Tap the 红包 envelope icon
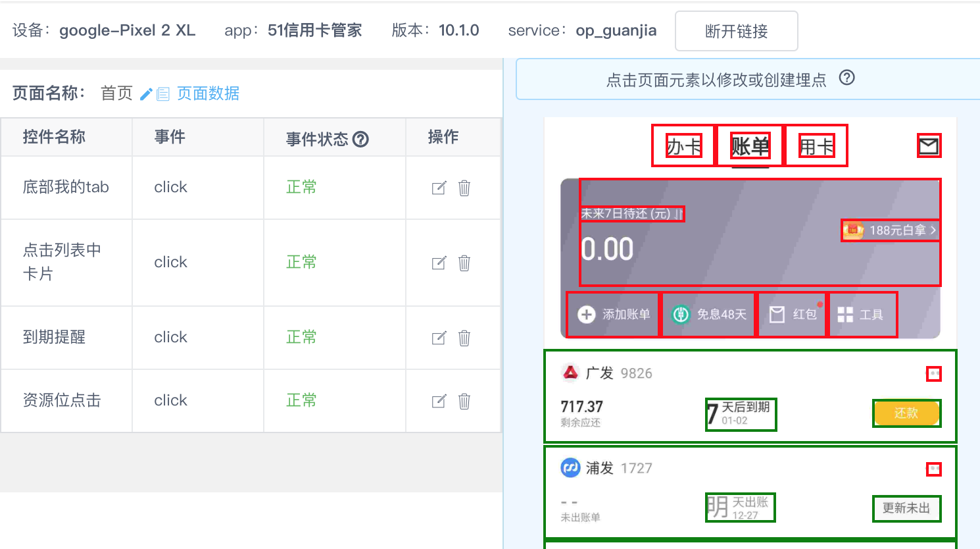Screen dimensions: 980x549 [x=777, y=315]
